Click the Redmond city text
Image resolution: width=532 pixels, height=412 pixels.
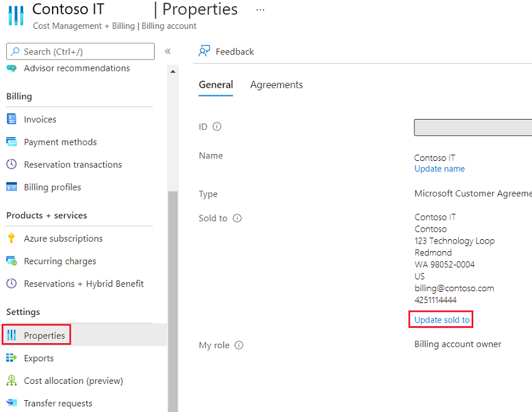[433, 252]
